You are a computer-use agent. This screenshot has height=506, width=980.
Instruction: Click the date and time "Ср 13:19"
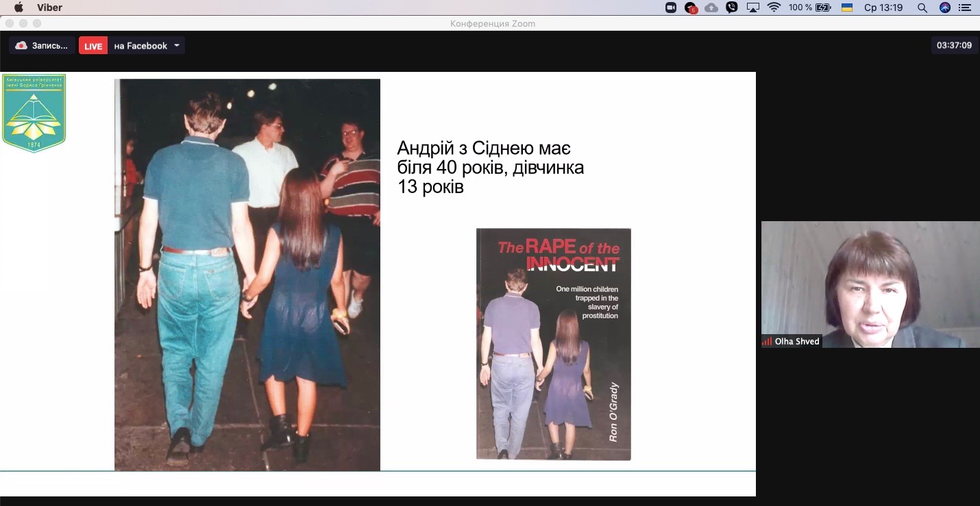coord(883,8)
